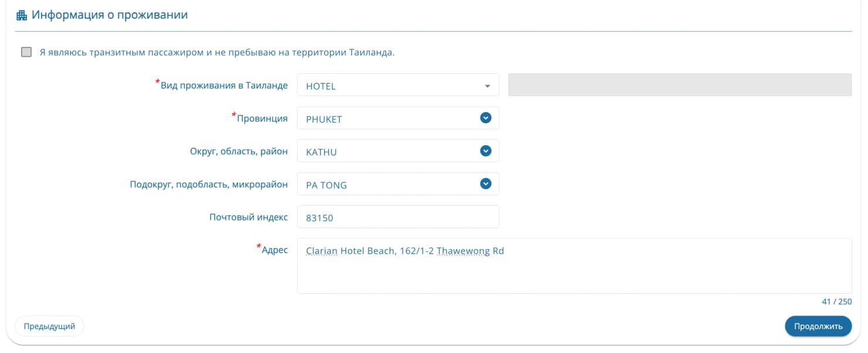Click the blue chevron icon in the PHUKET field

click(486, 118)
